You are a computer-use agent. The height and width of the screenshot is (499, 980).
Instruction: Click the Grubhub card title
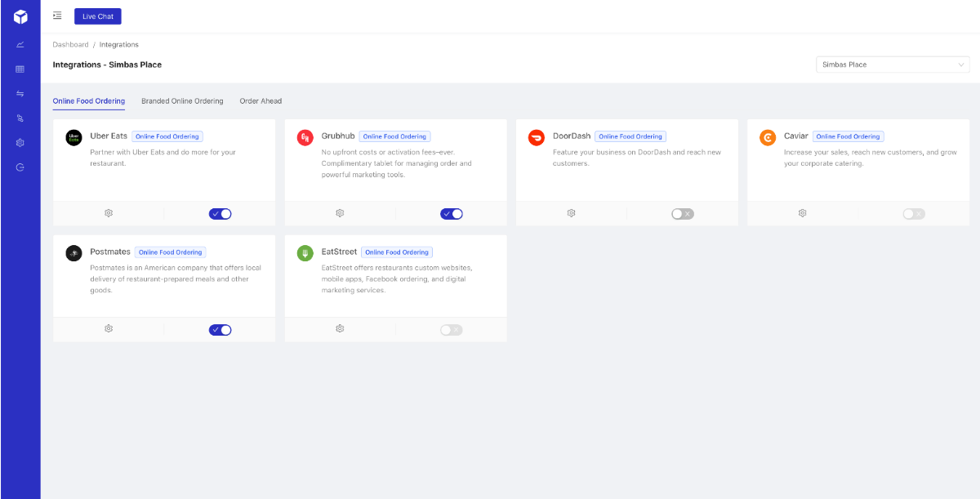338,136
